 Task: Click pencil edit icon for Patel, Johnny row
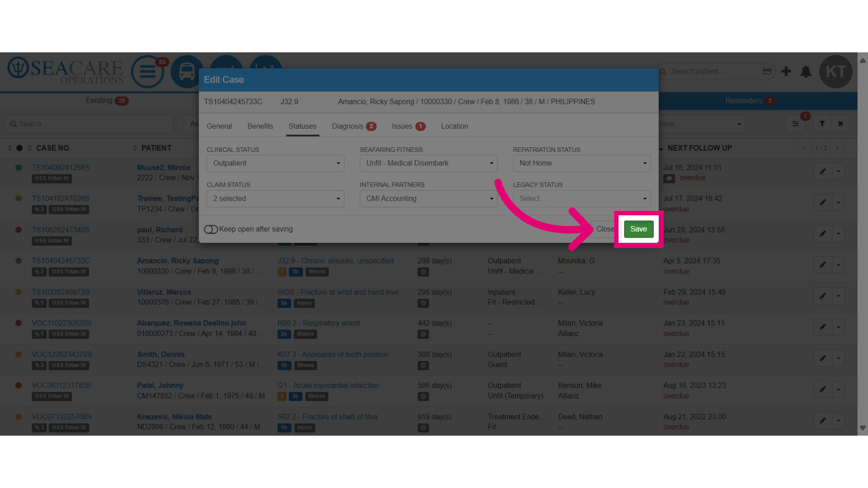[823, 389]
